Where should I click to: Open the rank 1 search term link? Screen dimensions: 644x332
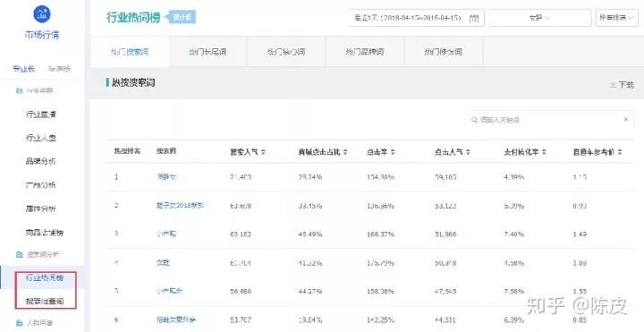click(x=166, y=177)
